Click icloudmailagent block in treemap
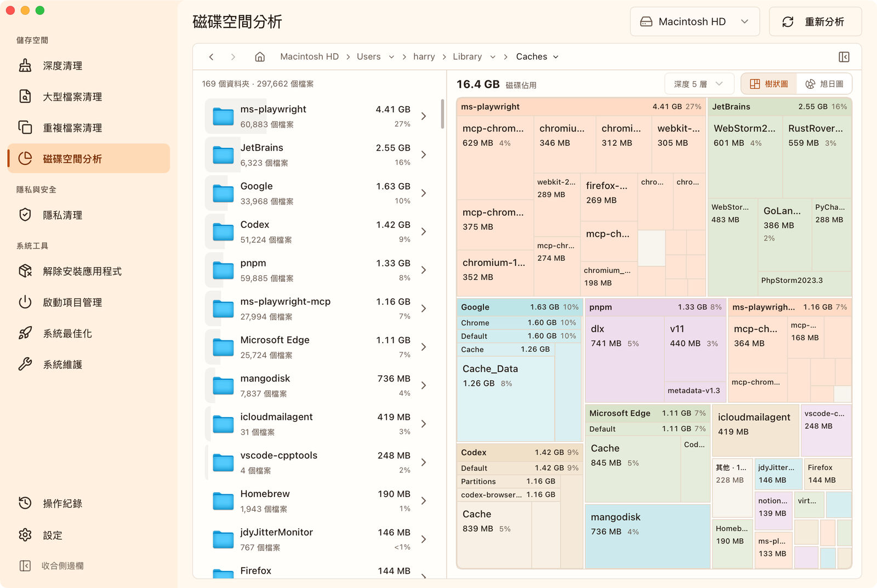This screenshot has width=877, height=588. pos(755,430)
